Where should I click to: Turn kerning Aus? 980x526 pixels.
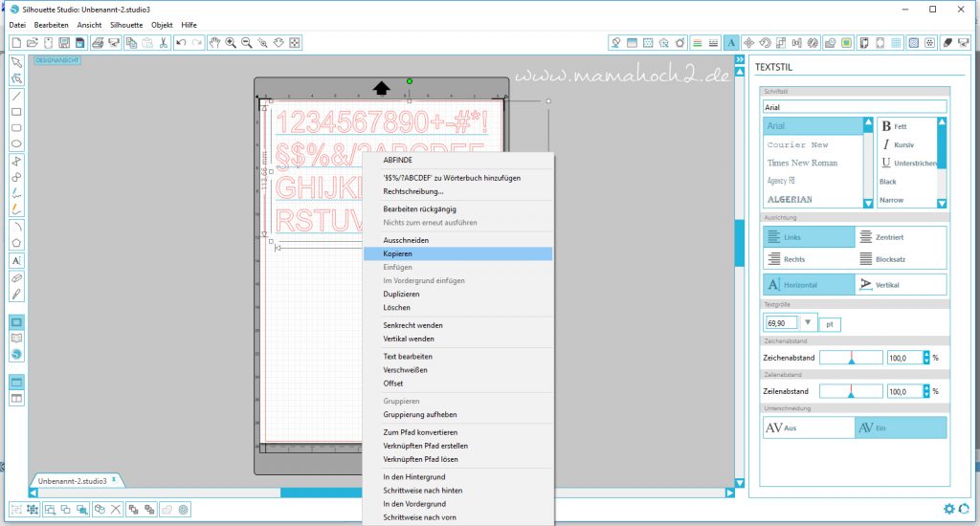click(809, 427)
